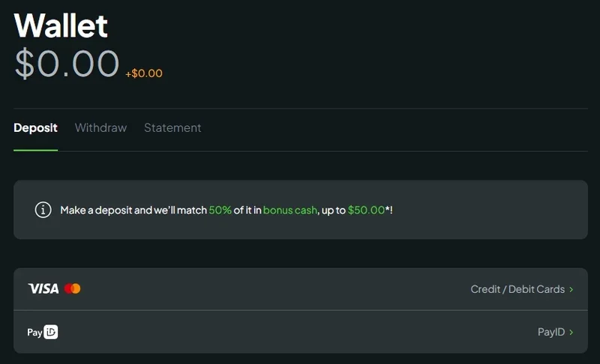The height and width of the screenshot is (364, 600).
Task: Click the PayID text label
Action: click(x=551, y=332)
